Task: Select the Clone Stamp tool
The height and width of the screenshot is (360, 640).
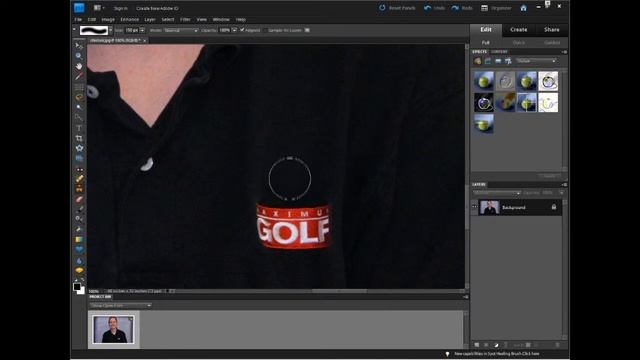Action: click(79, 189)
